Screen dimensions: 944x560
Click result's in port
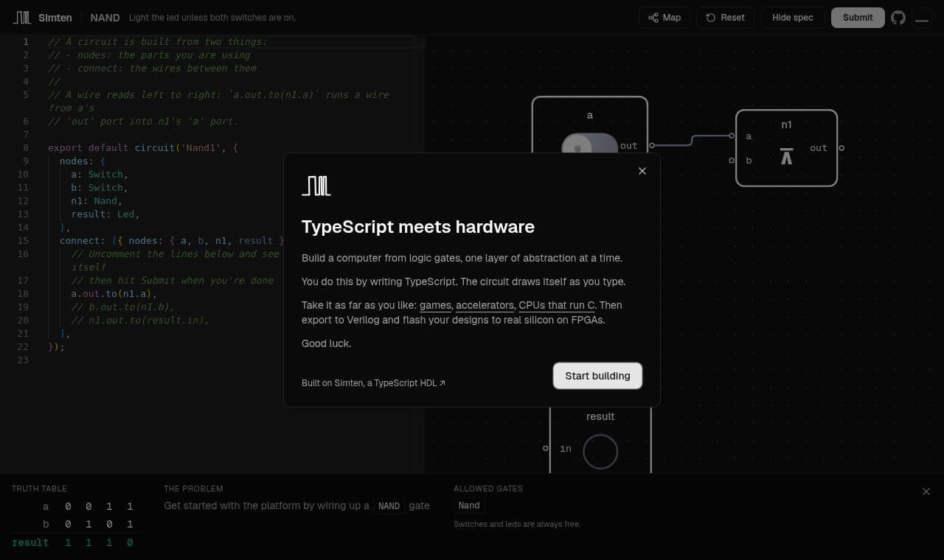546,448
